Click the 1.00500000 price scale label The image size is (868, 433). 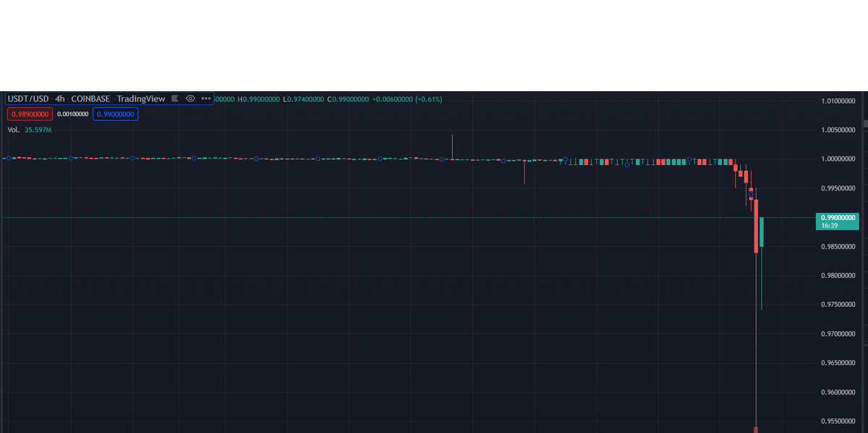point(839,130)
